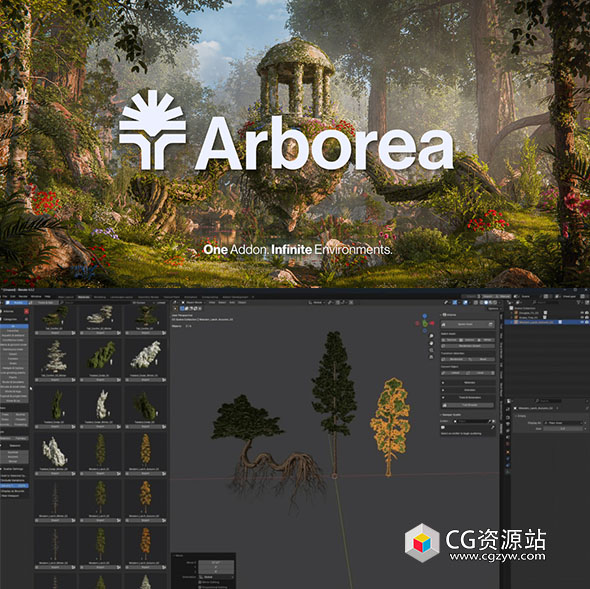Open the viewport header View menu

(212, 302)
